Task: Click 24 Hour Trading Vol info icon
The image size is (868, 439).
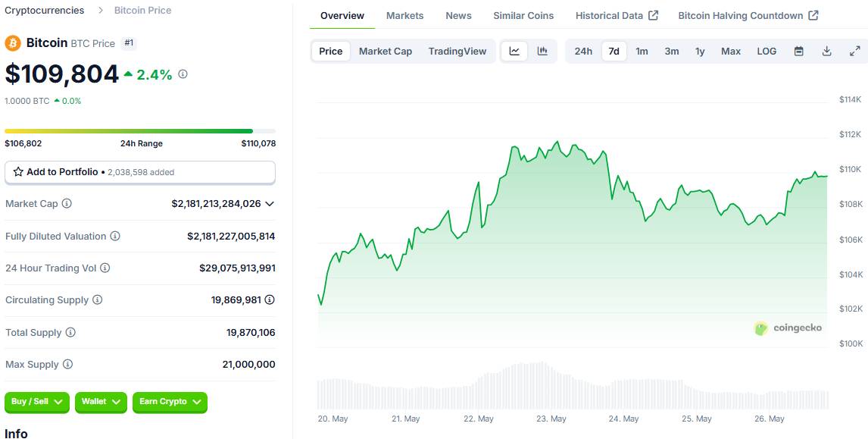Action: (105, 268)
